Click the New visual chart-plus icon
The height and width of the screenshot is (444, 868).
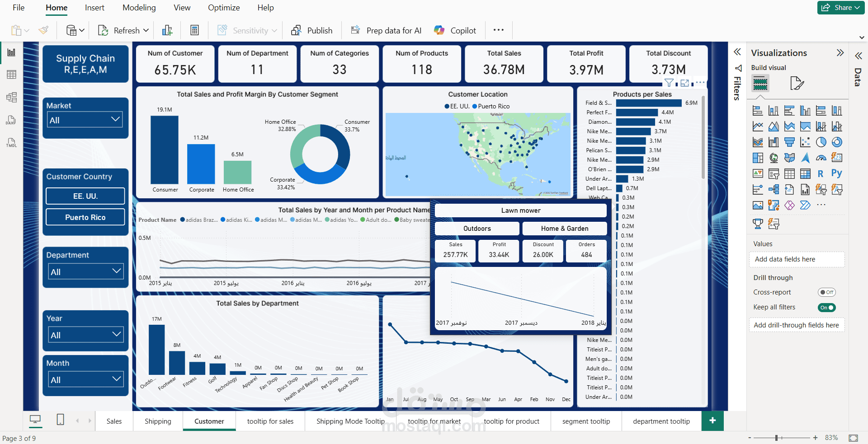point(167,30)
